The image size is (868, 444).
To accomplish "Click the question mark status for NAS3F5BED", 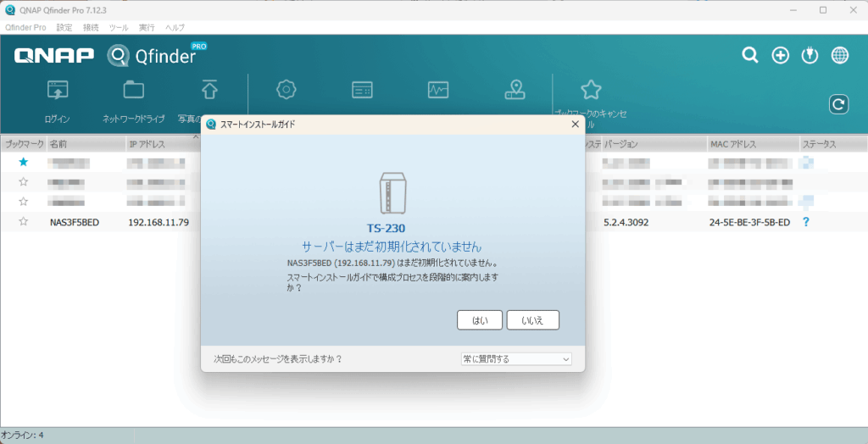I will click(806, 222).
